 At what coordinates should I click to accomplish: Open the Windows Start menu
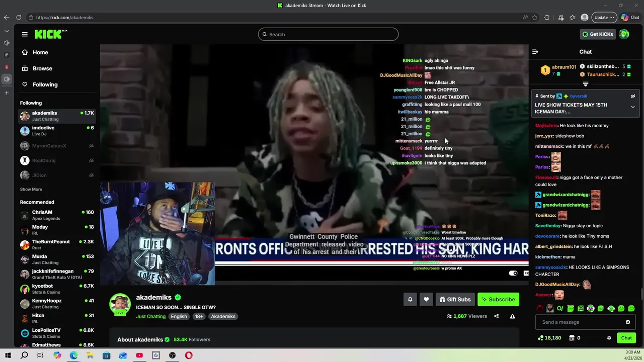click(8, 355)
